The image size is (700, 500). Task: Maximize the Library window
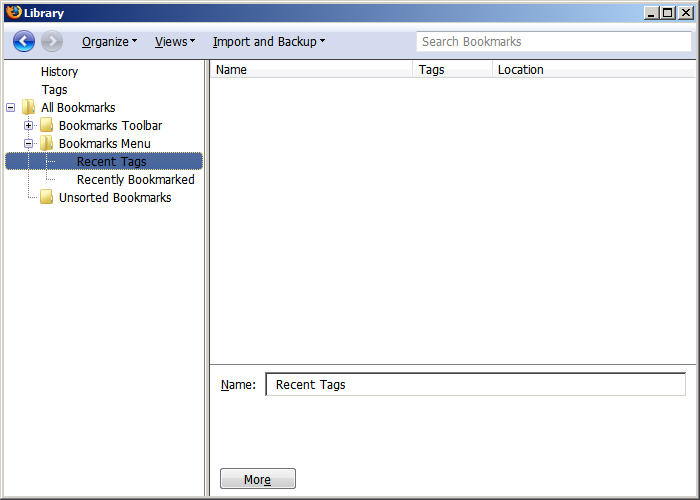point(668,13)
